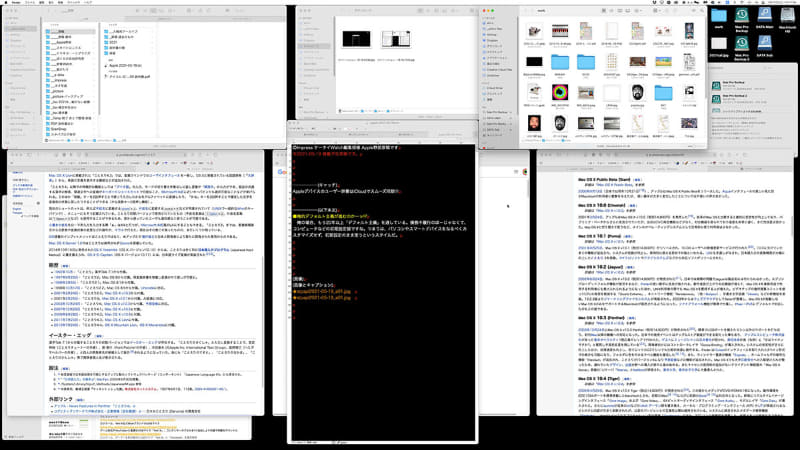800x450 pixels.
Task: Switch the work Finder window to column view
Action: (x=620, y=11)
